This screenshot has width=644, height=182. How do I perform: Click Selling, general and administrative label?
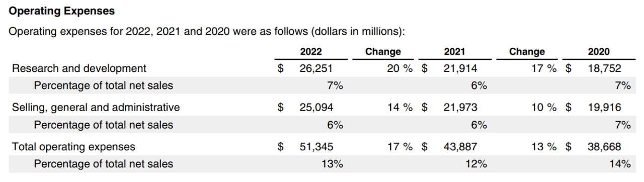coord(96,107)
